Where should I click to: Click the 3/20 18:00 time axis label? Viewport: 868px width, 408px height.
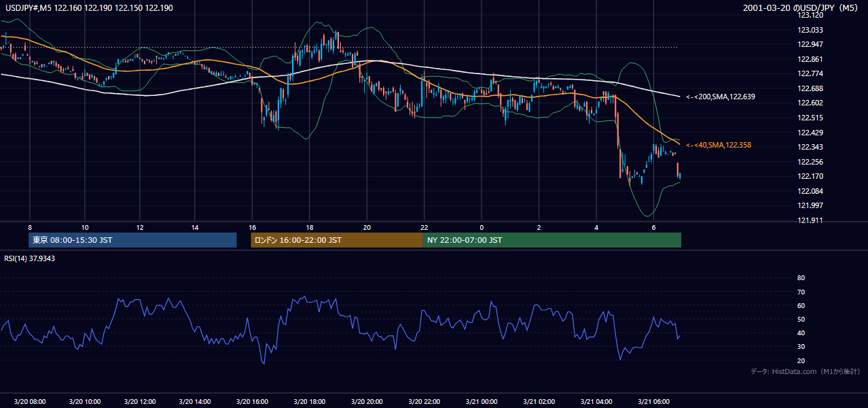pyautogui.click(x=309, y=401)
